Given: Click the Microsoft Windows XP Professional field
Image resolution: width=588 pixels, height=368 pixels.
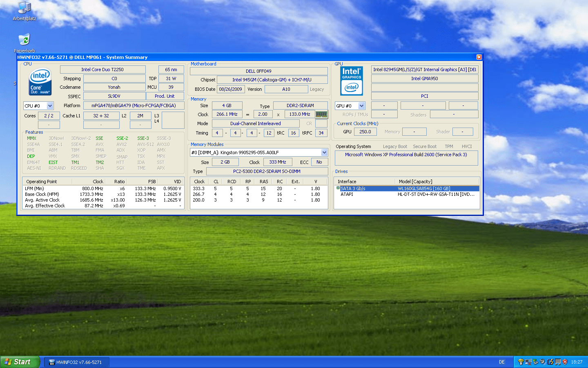Looking at the screenshot, I should tap(406, 158).
